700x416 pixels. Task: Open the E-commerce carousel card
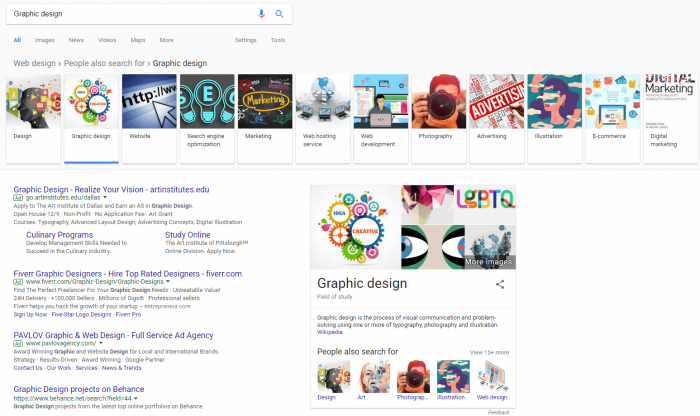click(x=610, y=118)
